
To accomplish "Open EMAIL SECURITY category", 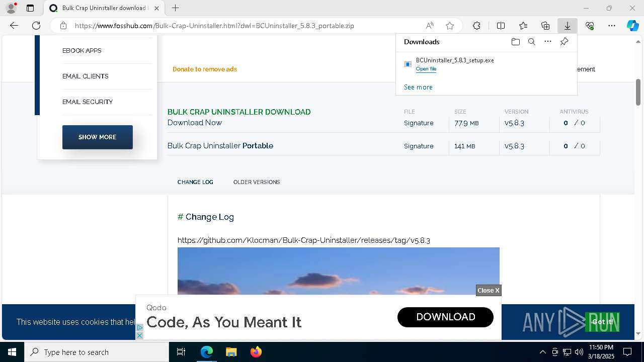I will click(88, 102).
